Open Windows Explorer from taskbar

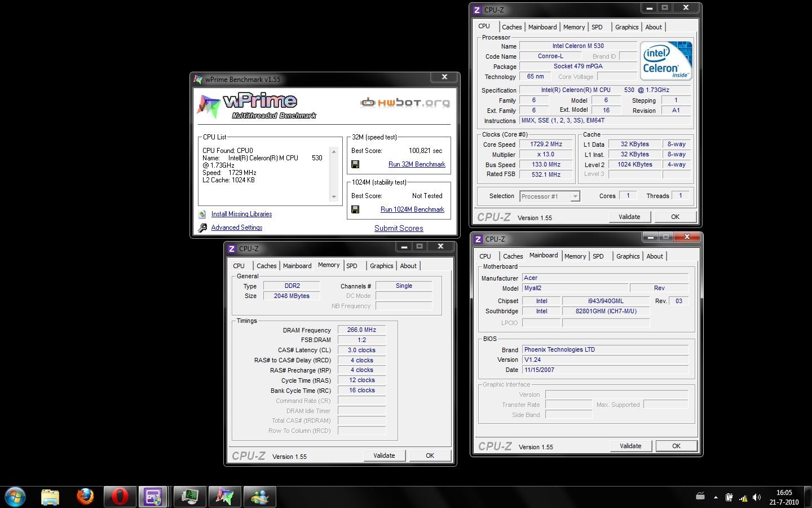point(50,497)
